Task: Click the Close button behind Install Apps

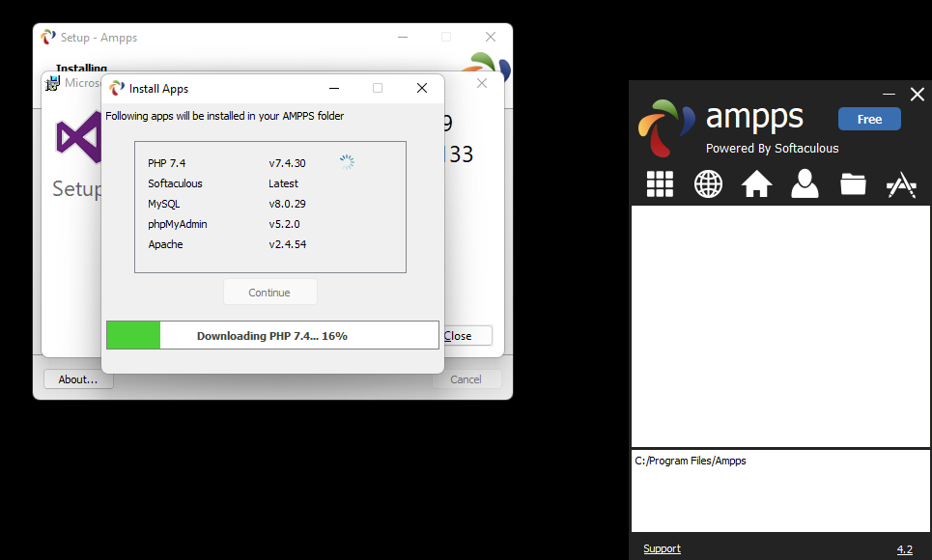Action: click(466, 336)
